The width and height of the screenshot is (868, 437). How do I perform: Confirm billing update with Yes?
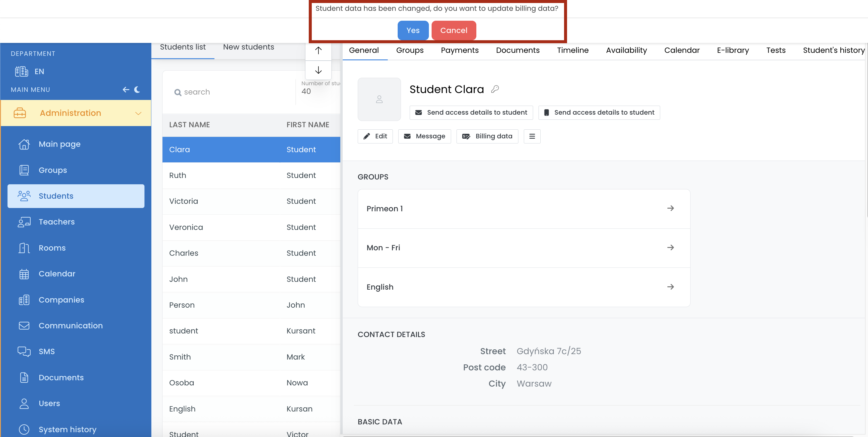tap(413, 30)
